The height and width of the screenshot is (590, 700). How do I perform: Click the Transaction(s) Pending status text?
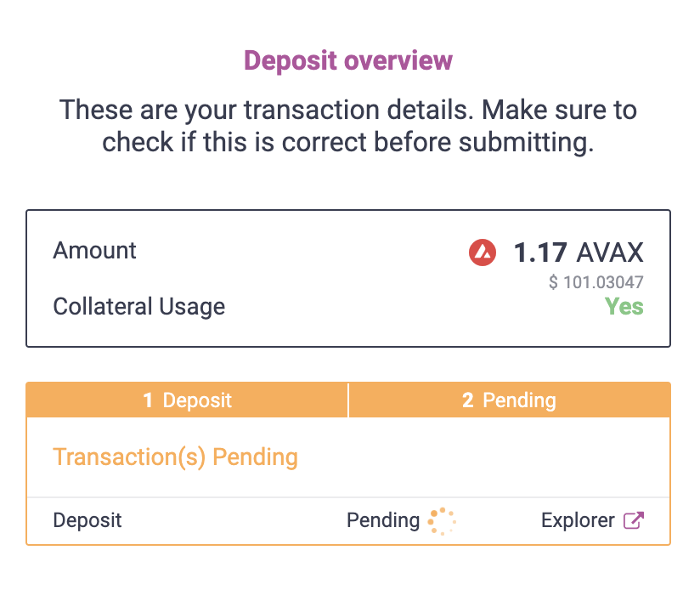pos(176,457)
